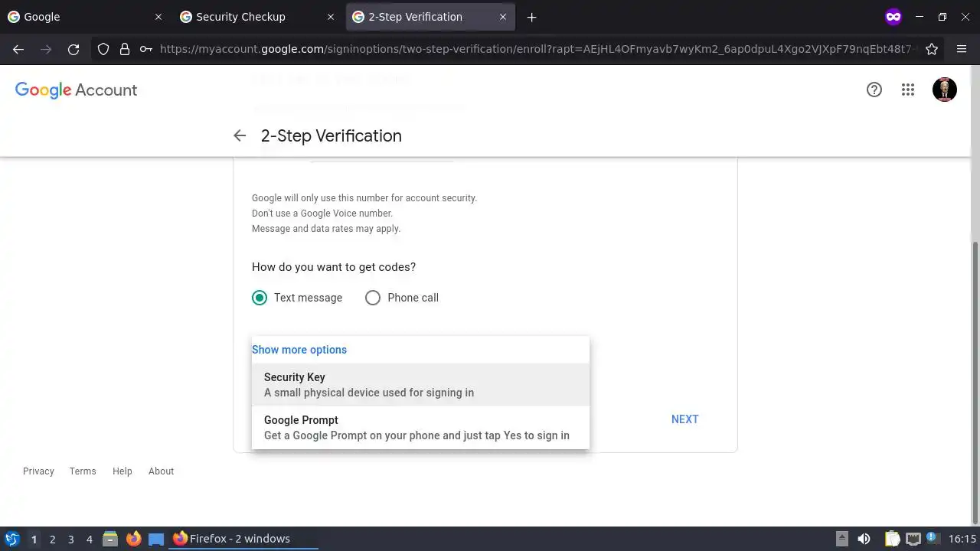Switch to workspace 3
The height and width of the screenshot is (551, 980).
tap(70, 540)
